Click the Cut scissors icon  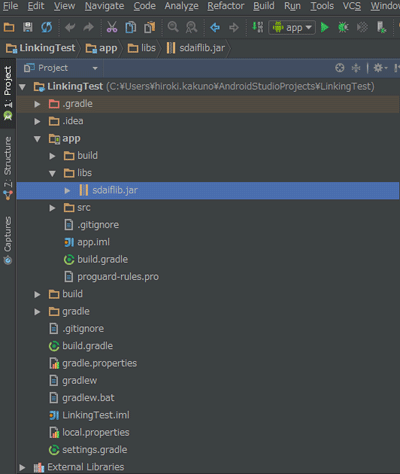coord(112,27)
